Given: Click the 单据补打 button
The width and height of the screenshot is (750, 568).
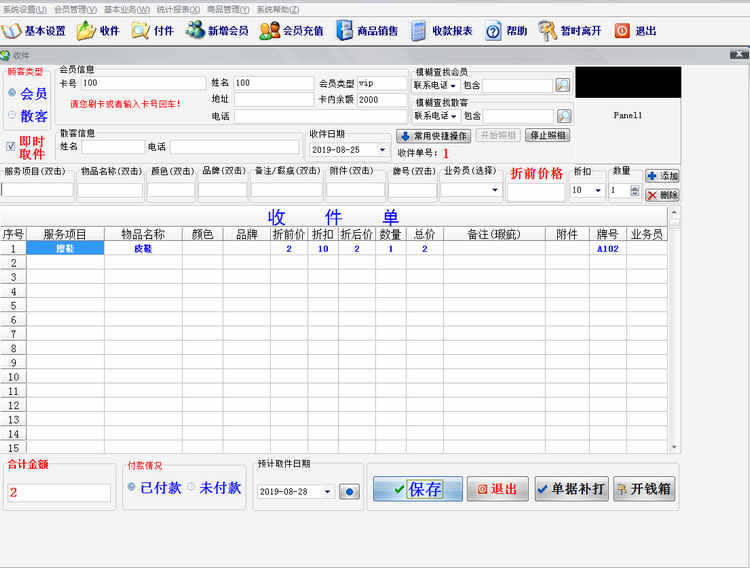Looking at the screenshot, I should pos(572,489).
